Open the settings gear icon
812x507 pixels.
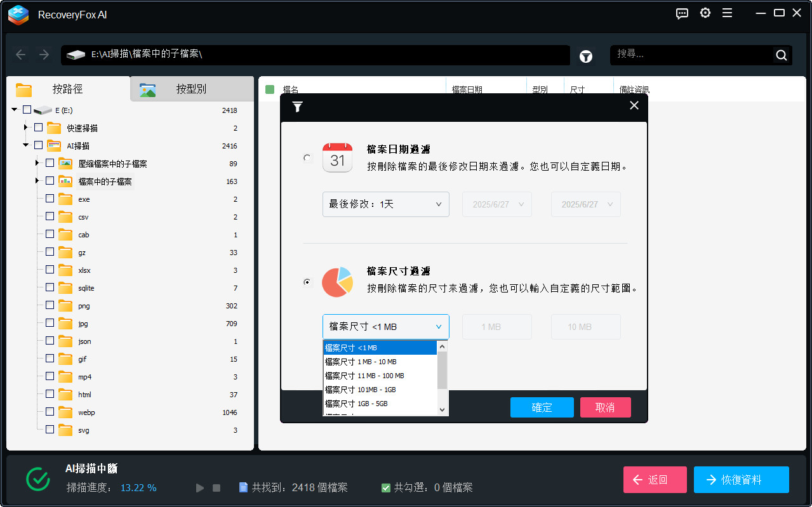[x=705, y=13]
